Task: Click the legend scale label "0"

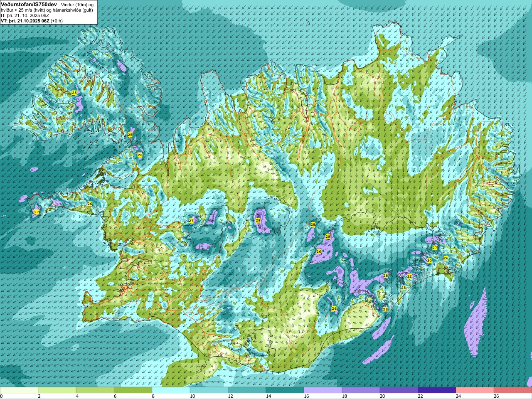Action: (1, 396)
